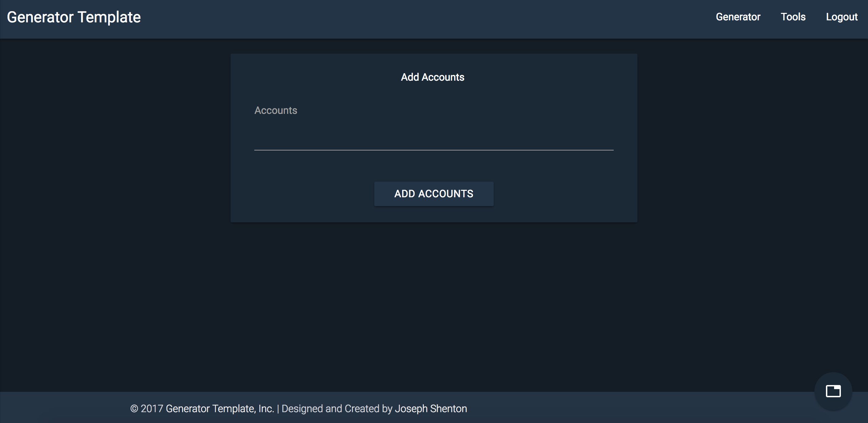Click the 'Designed and Created by' text

click(337, 409)
